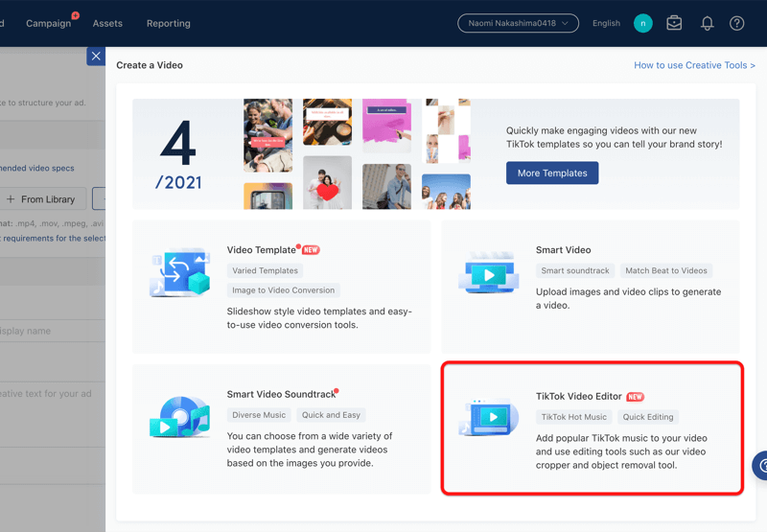The height and width of the screenshot is (532, 767).
Task: Open the TikTok Video Editor title
Action: coord(579,396)
